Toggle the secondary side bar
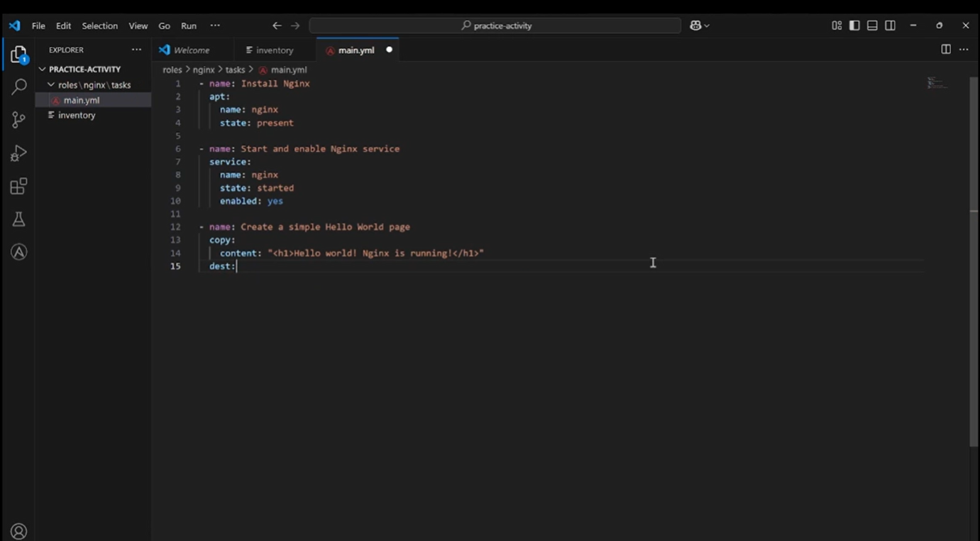This screenshot has width=980, height=541. coord(890,26)
